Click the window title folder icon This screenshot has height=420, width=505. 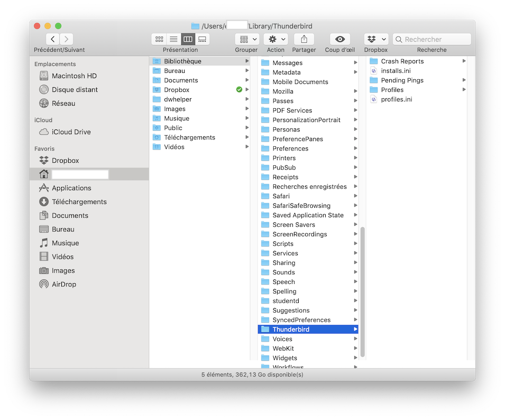pyautogui.click(x=195, y=26)
